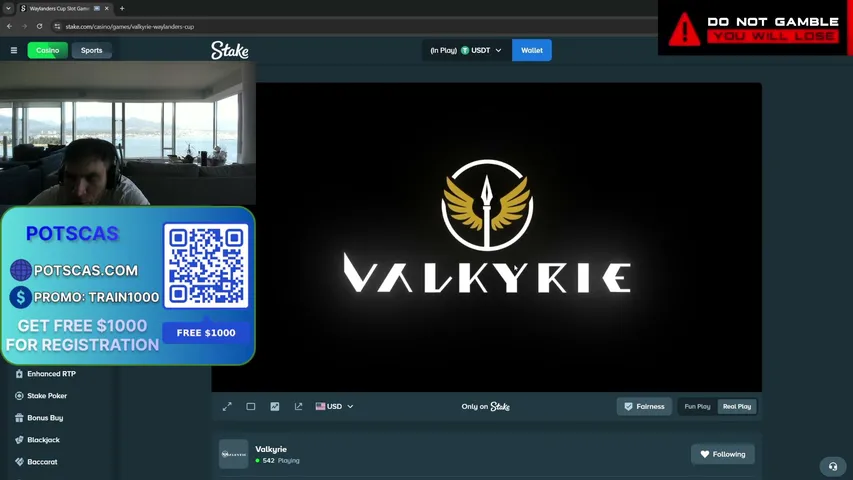Switch to the Casino section
Viewport: 853px width, 480px height.
[x=48, y=50]
